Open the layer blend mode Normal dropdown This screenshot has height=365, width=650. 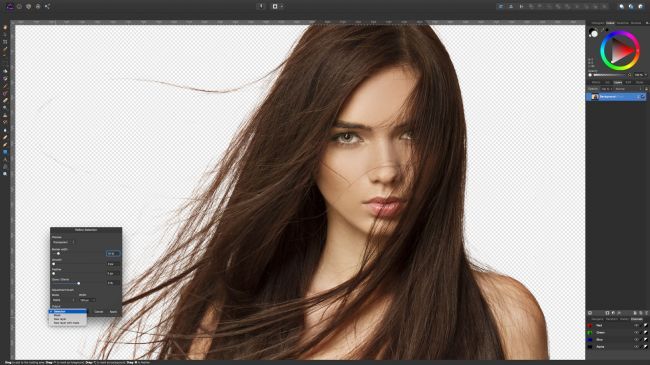click(x=627, y=89)
